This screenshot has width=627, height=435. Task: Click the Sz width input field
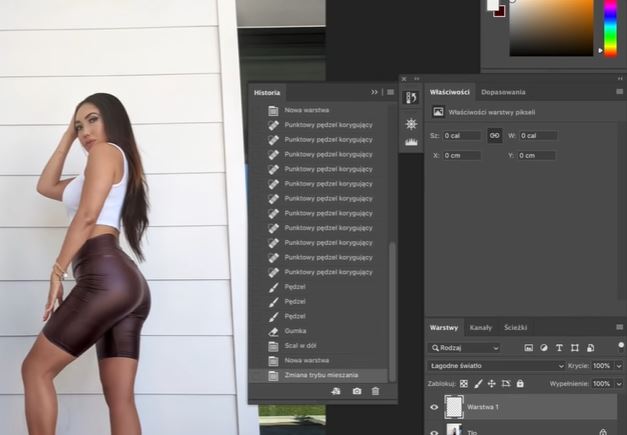click(462, 136)
